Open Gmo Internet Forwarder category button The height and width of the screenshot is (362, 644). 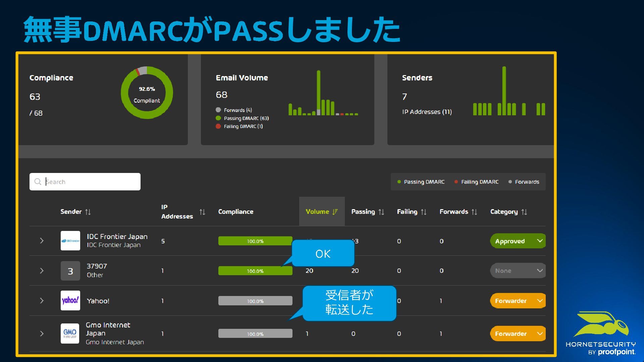click(518, 334)
